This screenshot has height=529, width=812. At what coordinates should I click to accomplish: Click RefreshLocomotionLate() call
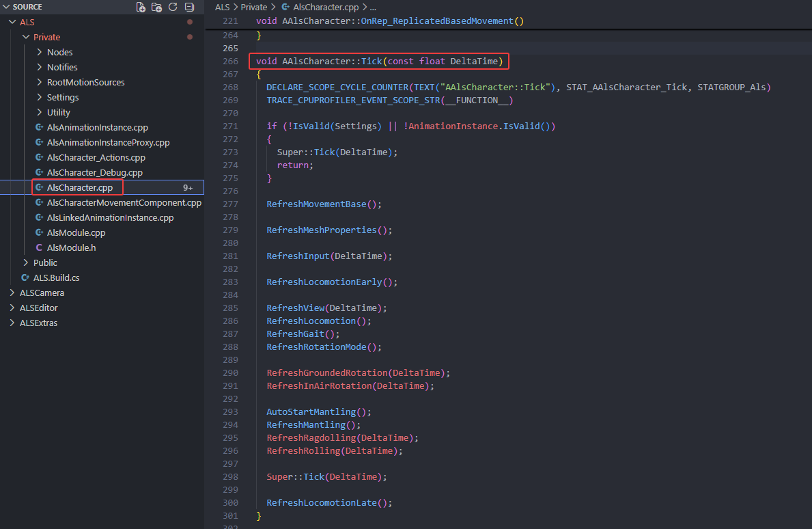click(329, 502)
